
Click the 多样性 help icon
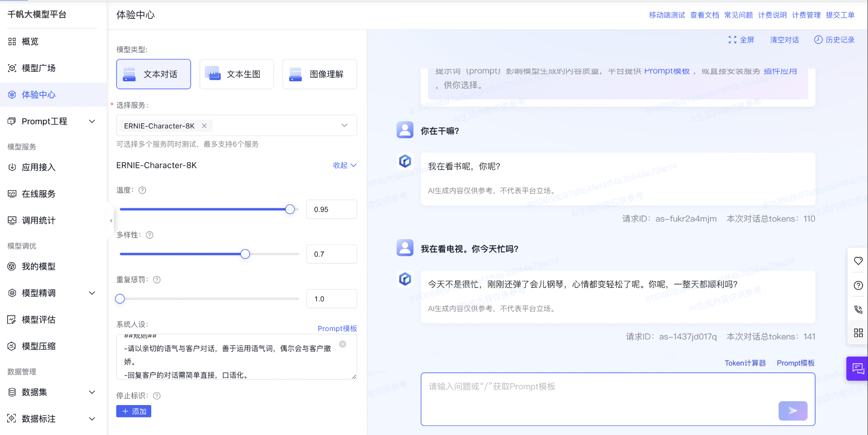[x=149, y=235]
